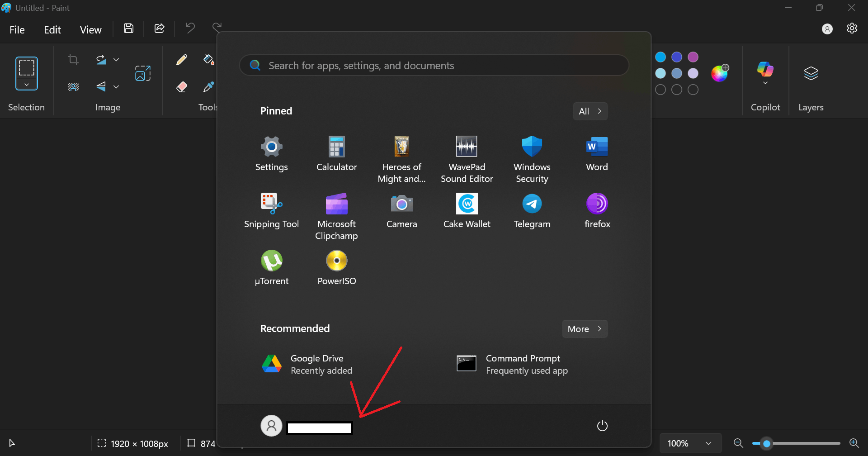Open the Resize image tool
This screenshot has width=868, height=456.
click(x=142, y=73)
